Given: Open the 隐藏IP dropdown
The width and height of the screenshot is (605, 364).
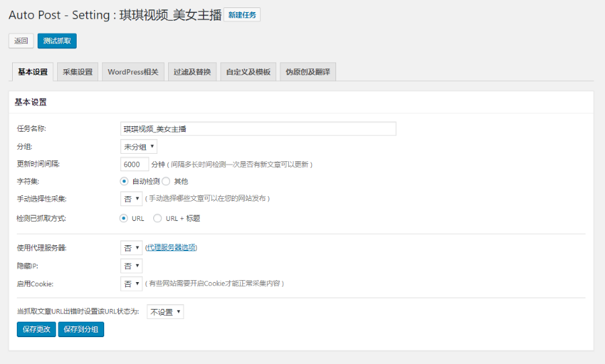Looking at the screenshot, I should click(131, 266).
